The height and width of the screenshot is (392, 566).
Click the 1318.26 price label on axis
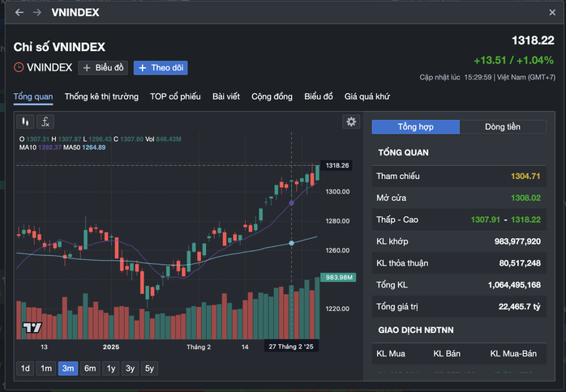pyautogui.click(x=337, y=165)
